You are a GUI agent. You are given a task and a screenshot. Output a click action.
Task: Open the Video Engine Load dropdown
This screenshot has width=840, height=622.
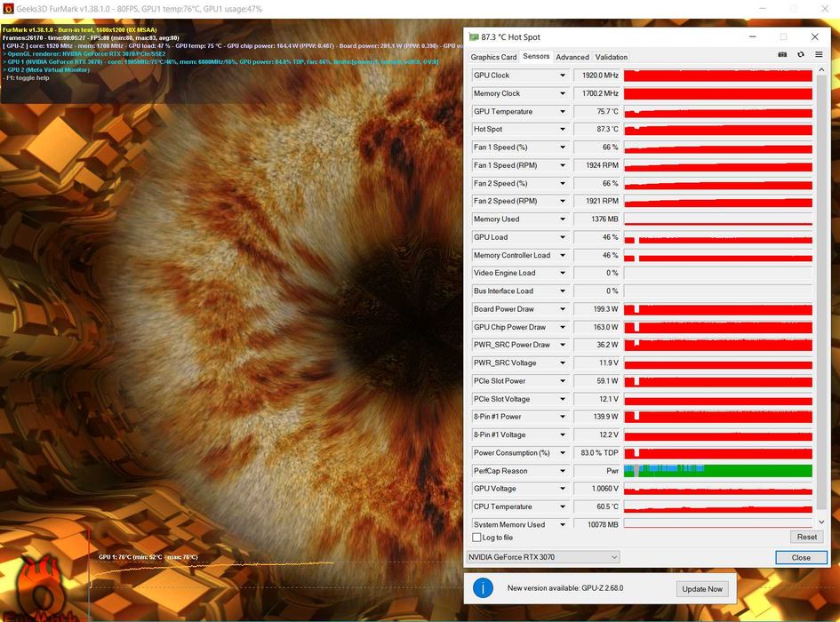(x=563, y=273)
